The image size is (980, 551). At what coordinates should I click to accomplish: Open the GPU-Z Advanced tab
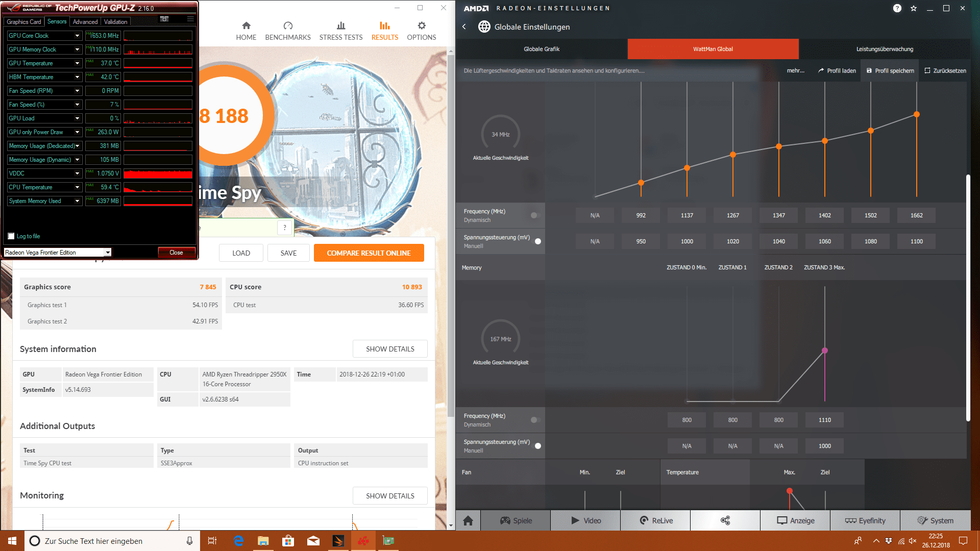coord(85,22)
